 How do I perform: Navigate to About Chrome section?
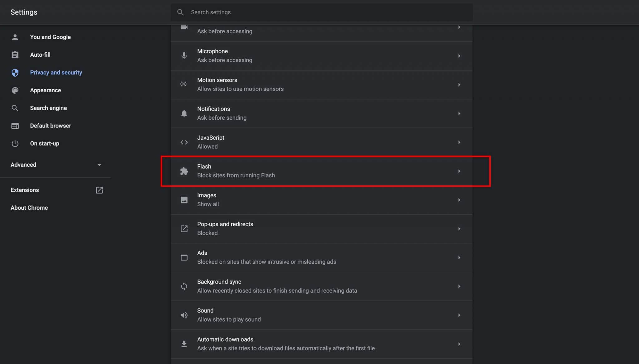coord(29,208)
